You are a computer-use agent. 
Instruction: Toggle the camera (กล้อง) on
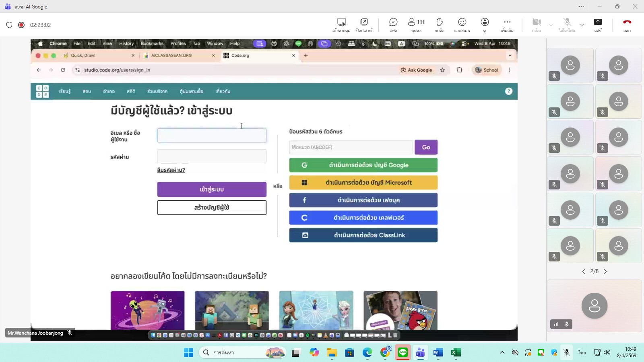point(536,25)
